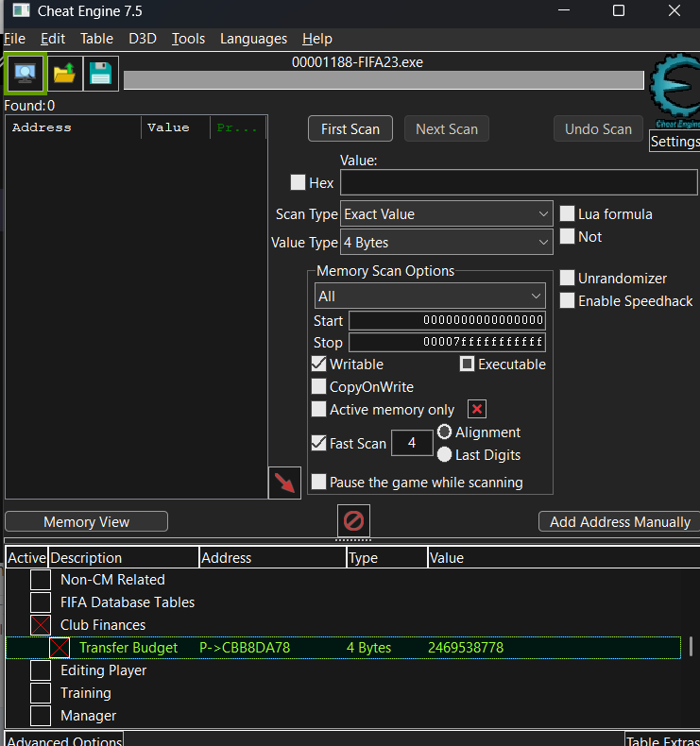This screenshot has height=746, width=700.
Task: Open the File menu
Action: (14, 39)
